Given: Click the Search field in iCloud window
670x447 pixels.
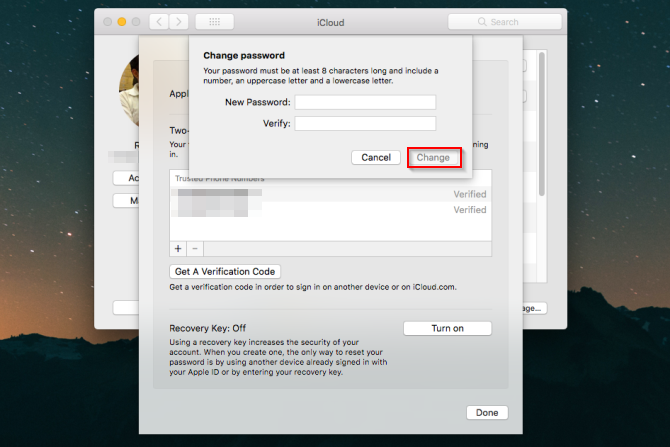Looking at the screenshot, I should tap(505, 22).
